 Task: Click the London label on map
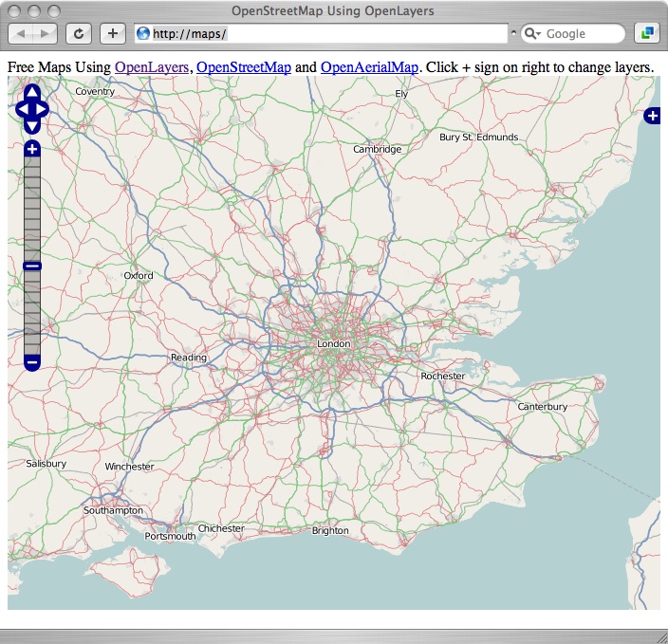pyautogui.click(x=334, y=343)
